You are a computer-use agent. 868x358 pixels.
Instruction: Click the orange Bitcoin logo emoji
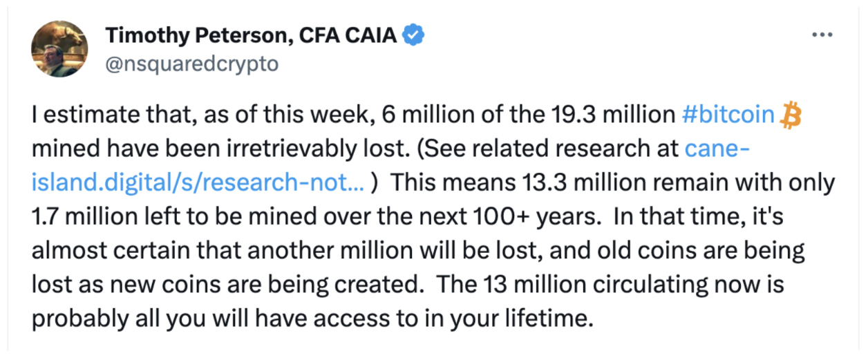tap(790, 115)
